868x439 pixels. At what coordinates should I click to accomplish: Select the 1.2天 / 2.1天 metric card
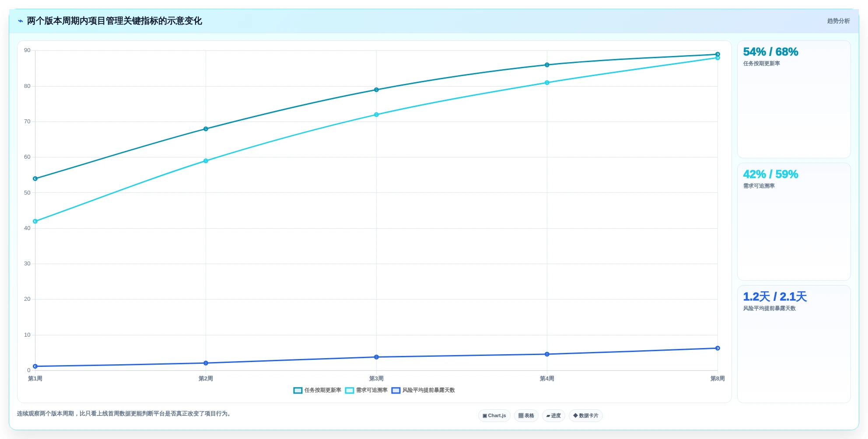pos(794,344)
